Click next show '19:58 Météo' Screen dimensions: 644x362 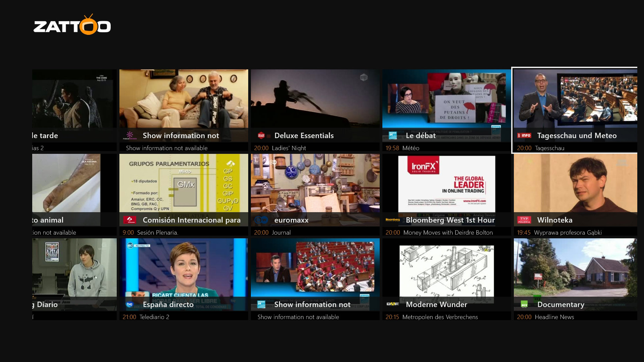pos(402,148)
